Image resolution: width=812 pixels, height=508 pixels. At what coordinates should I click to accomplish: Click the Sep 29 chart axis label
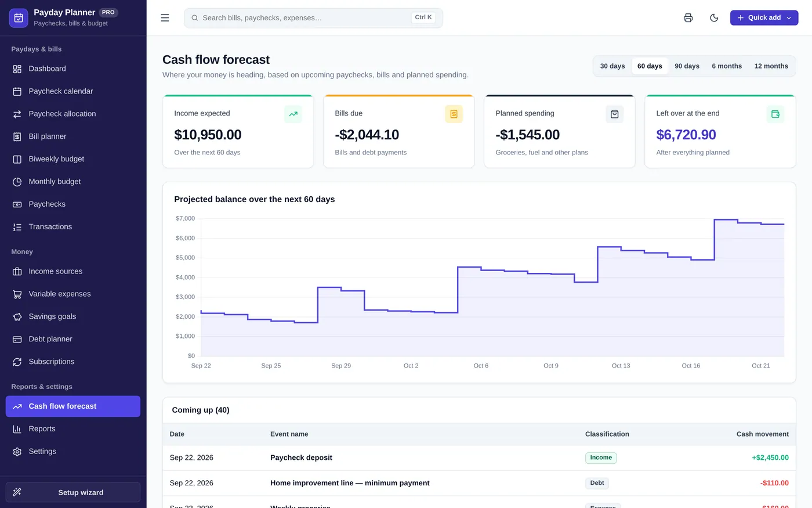pyautogui.click(x=341, y=366)
